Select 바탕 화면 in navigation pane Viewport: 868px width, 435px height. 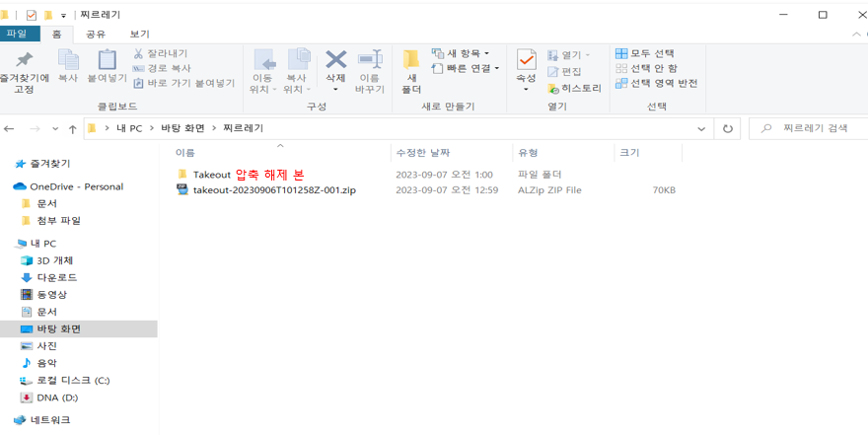click(78, 329)
